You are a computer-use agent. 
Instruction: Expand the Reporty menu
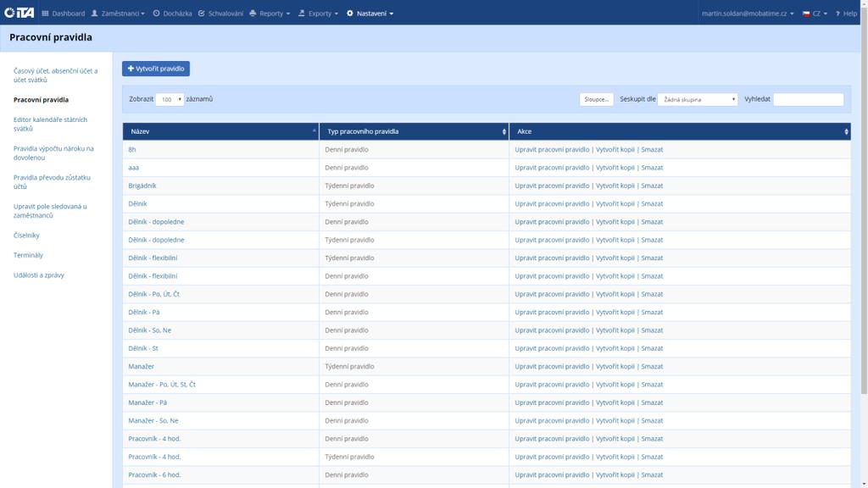[270, 14]
